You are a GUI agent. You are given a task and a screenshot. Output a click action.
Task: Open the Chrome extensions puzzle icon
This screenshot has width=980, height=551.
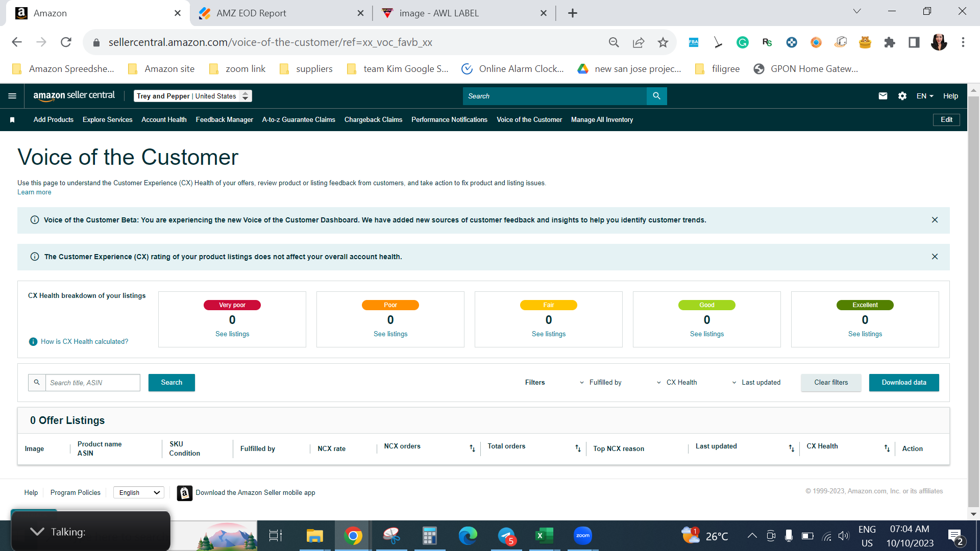[x=890, y=42]
